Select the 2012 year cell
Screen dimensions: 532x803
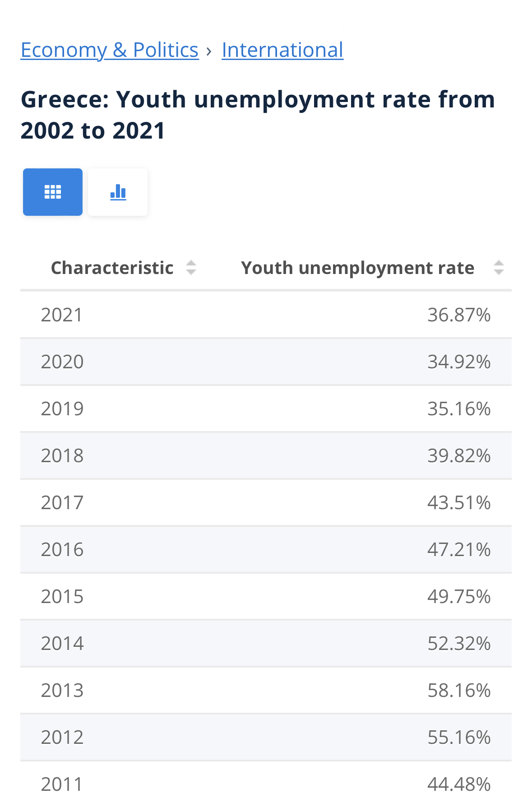click(x=62, y=737)
